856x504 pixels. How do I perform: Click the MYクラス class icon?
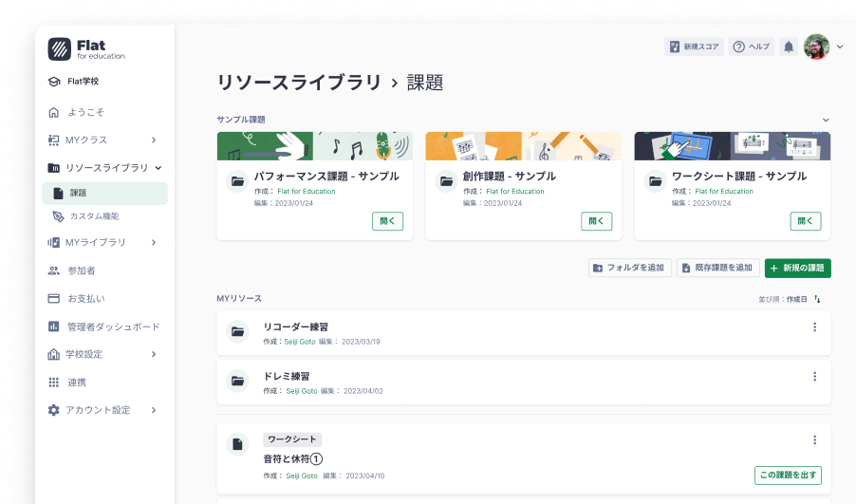click(x=53, y=140)
